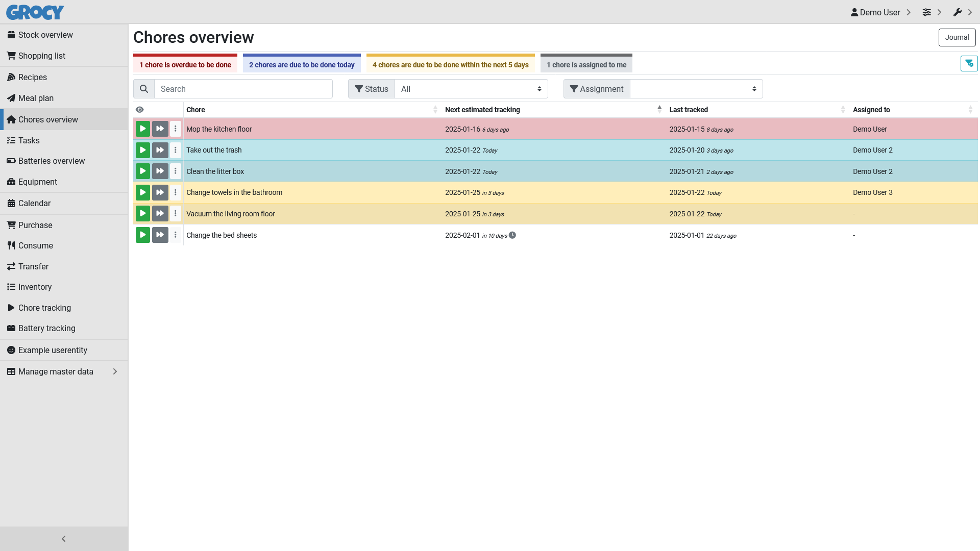Open the wrench settings menu in header
The width and height of the screenshot is (980, 551).
(x=958, y=12)
